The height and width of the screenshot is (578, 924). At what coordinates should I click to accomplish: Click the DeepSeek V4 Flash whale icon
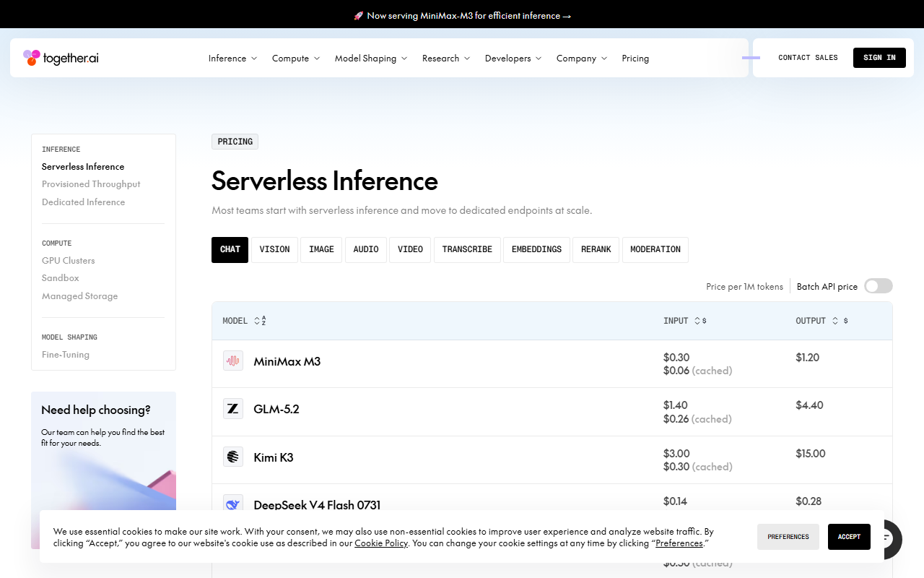(232, 504)
